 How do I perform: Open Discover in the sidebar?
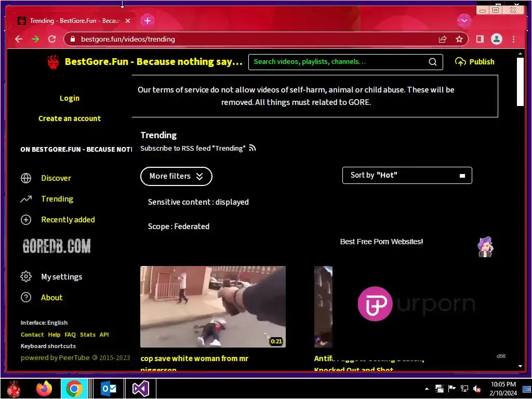pyautogui.click(x=56, y=178)
